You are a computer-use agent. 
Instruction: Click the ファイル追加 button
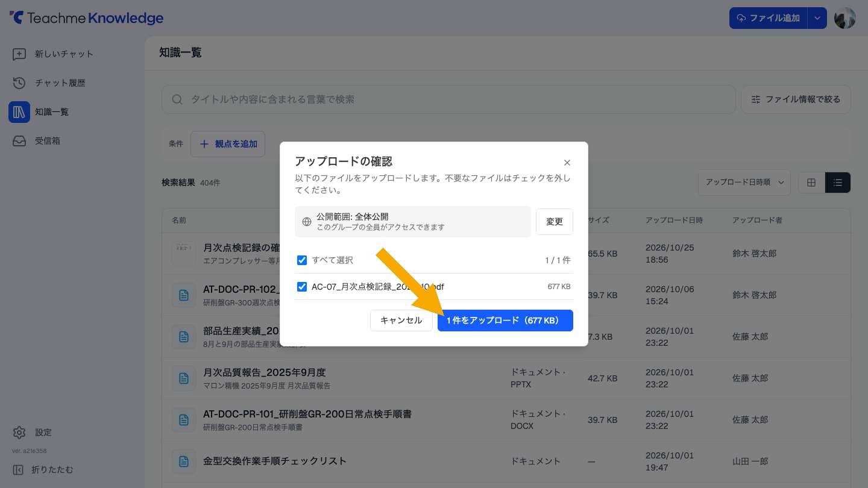769,18
